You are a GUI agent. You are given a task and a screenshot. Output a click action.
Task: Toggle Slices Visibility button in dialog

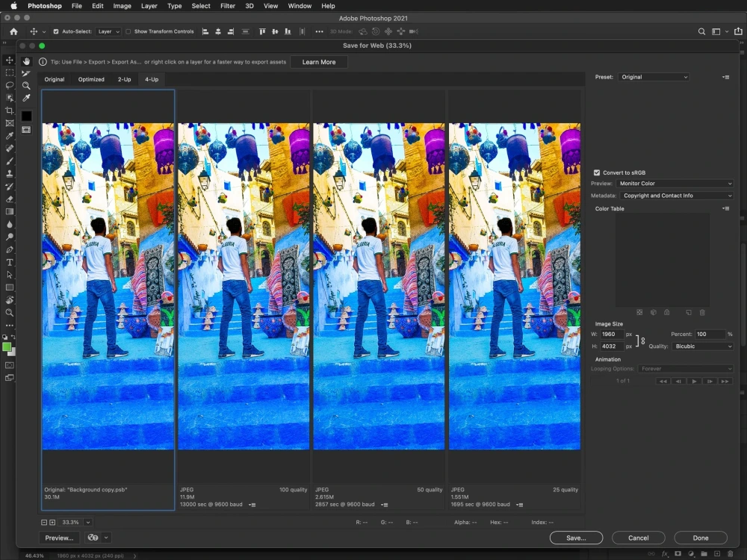click(x=26, y=130)
